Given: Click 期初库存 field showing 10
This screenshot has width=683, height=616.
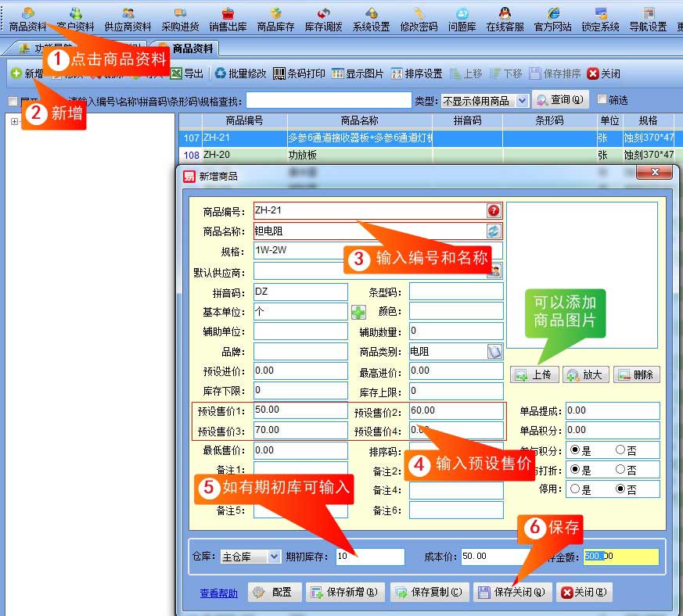Looking at the screenshot, I should click(370, 557).
